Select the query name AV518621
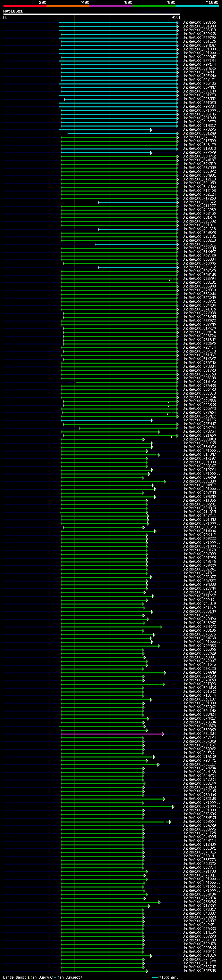222x980 pixels. pos(13,11)
